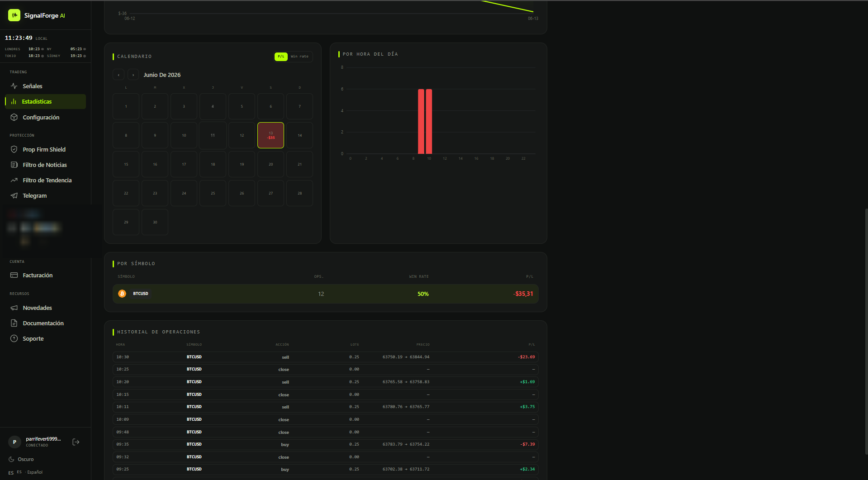Toggle the Oscuro theme setting

[x=21, y=459]
